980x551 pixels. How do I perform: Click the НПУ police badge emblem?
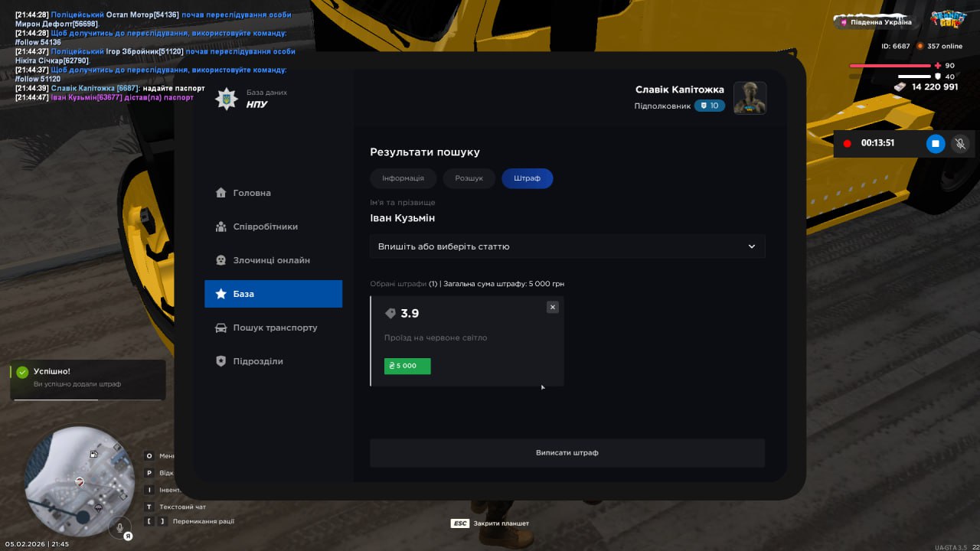[x=227, y=99]
